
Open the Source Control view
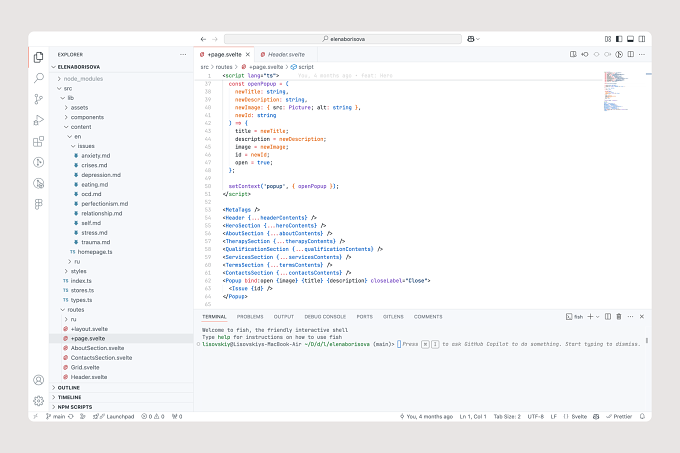point(39,99)
